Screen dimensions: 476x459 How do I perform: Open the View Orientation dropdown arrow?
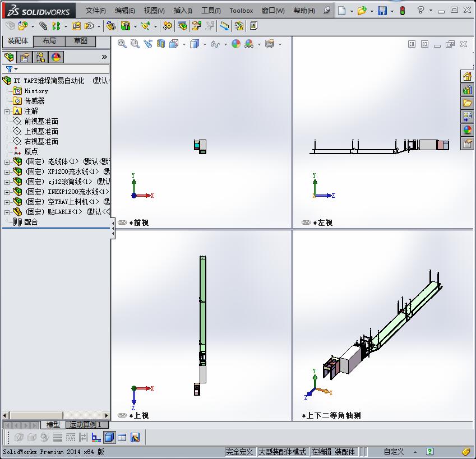tap(184, 45)
